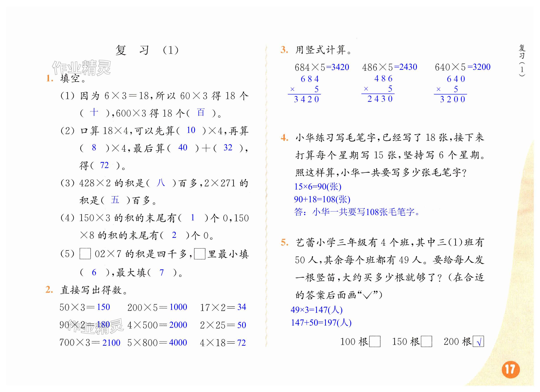Select answer 6 after 最小填
Image resolution: width=540 pixels, height=392 pixels.
(94, 273)
